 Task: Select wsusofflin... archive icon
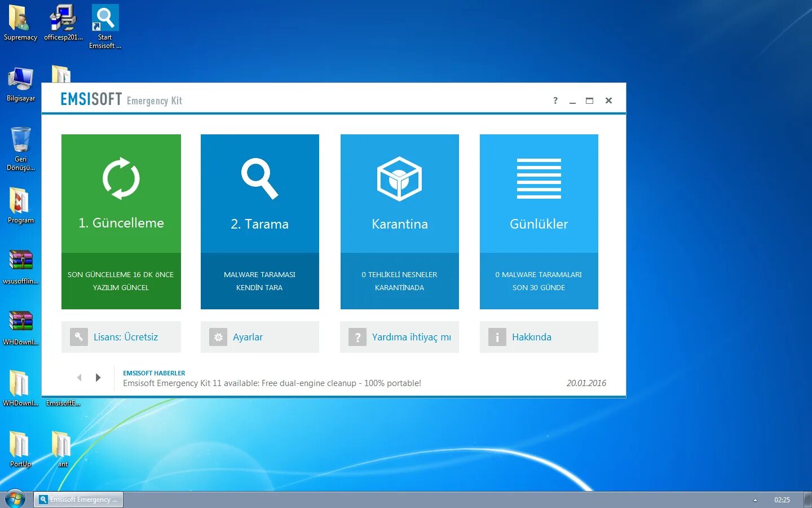[x=21, y=266]
